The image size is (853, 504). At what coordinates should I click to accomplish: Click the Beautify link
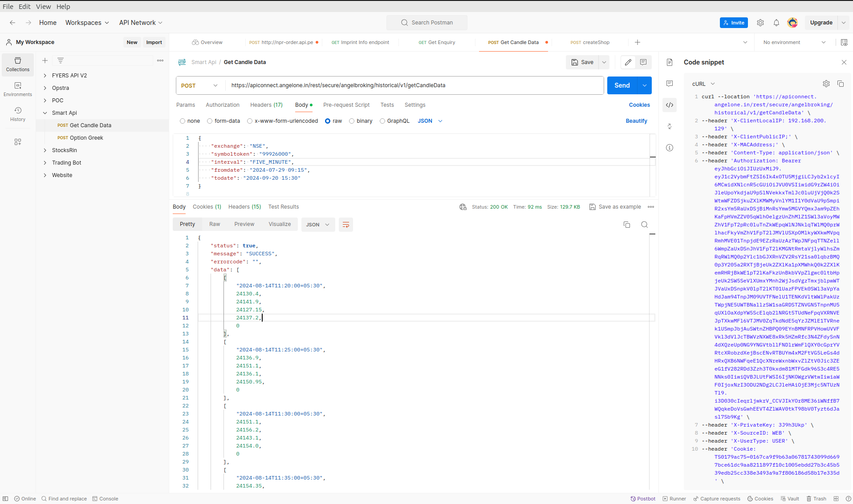[637, 121]
